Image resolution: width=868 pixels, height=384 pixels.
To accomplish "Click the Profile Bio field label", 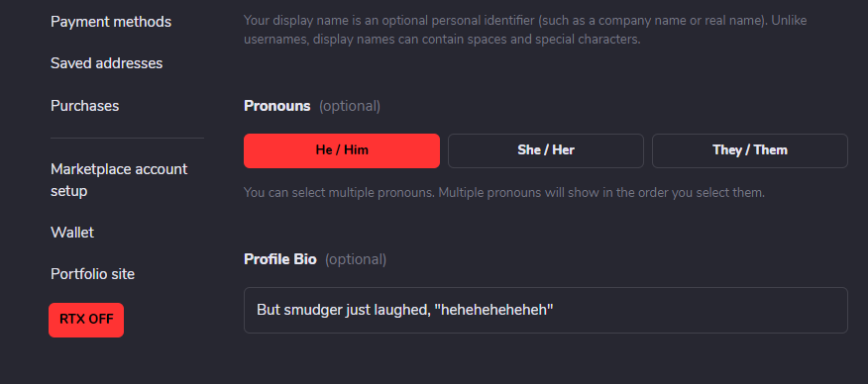I will pyautogui.click(x=280, y=259).
